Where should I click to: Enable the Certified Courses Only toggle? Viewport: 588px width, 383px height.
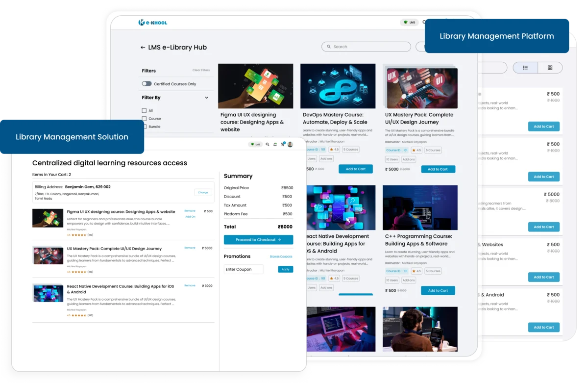click(147, 83)
